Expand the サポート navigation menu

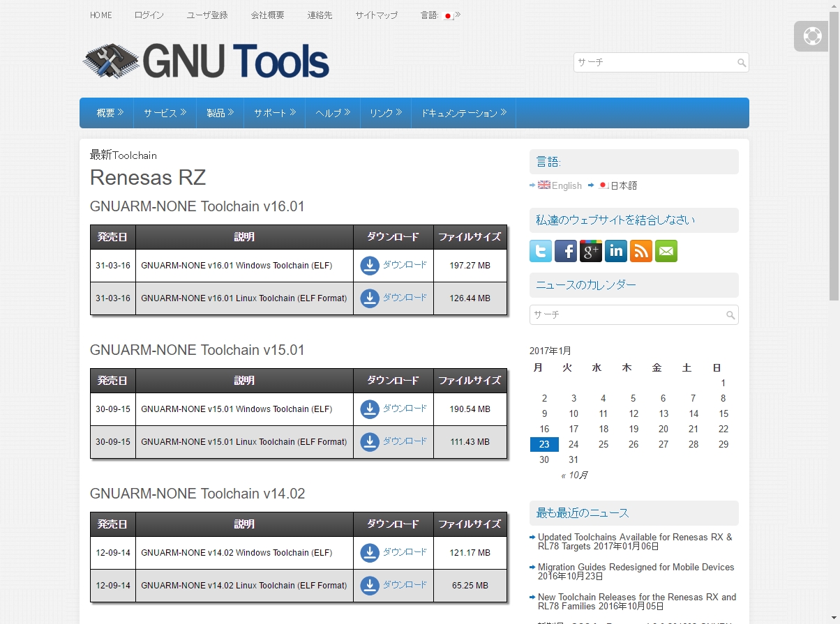tap(275, 113)
